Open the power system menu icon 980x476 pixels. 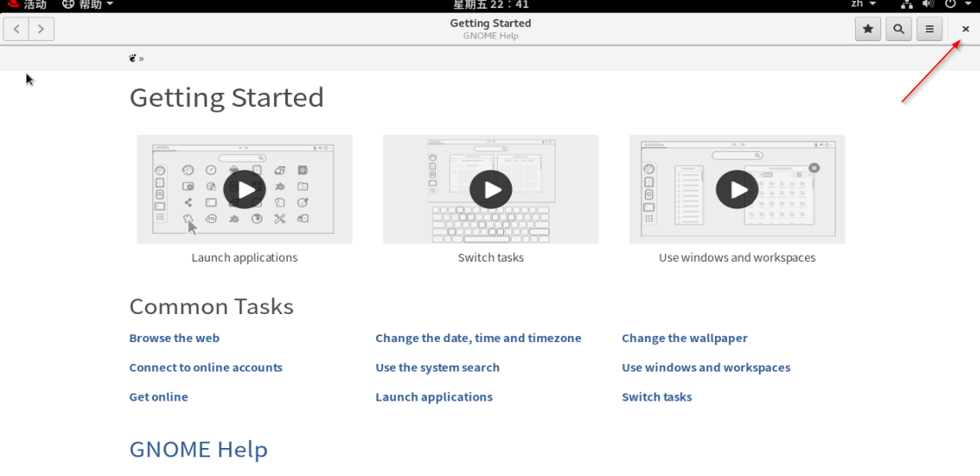[950, 4]
